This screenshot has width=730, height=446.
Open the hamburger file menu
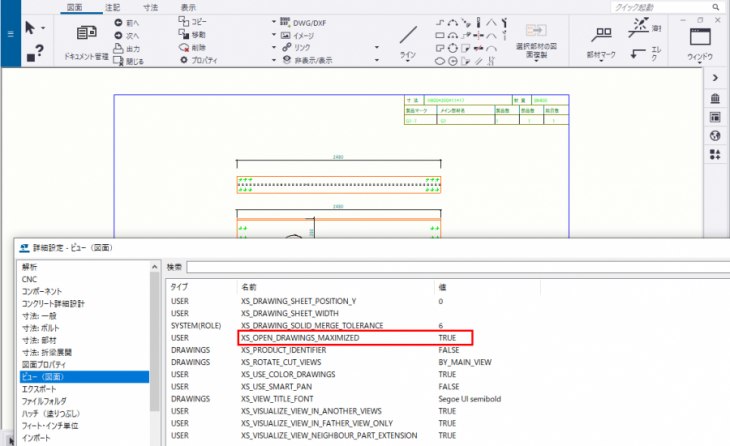[10, 34]
